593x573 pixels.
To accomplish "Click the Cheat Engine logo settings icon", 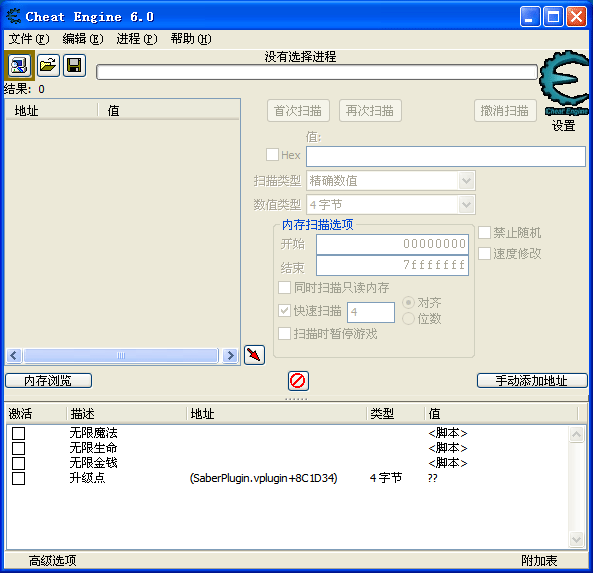I will (564, 82).
